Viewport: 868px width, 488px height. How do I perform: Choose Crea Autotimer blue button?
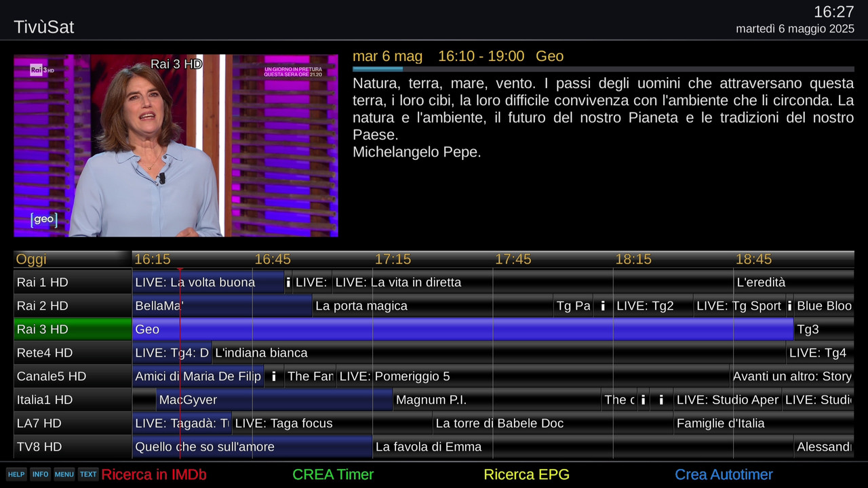(724, 474)
